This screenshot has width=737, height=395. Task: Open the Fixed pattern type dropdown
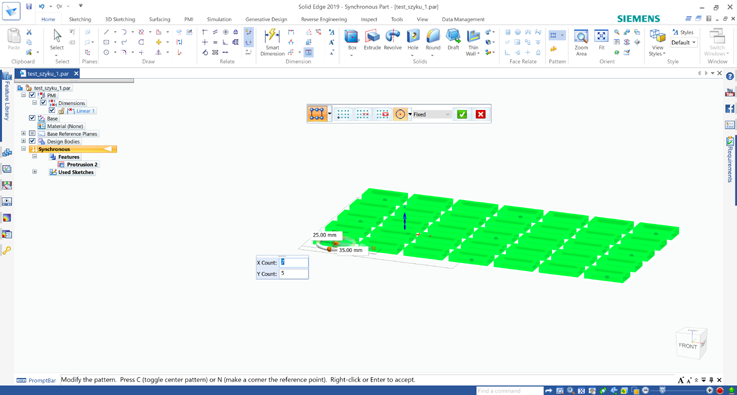click(x=432, y=114)
